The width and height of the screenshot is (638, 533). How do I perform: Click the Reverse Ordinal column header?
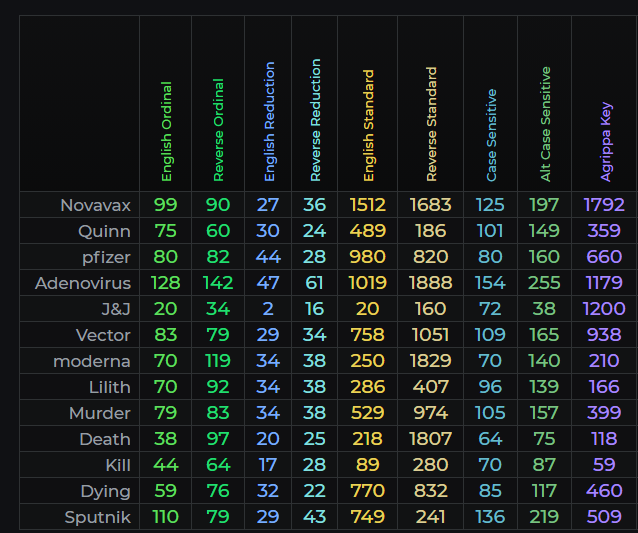pos(218,130)
